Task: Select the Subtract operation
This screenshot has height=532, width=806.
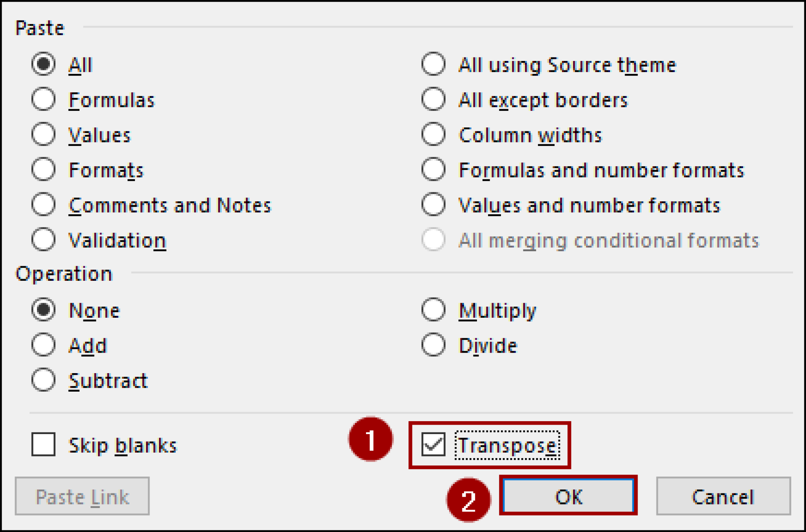Action: pos(43,379)
